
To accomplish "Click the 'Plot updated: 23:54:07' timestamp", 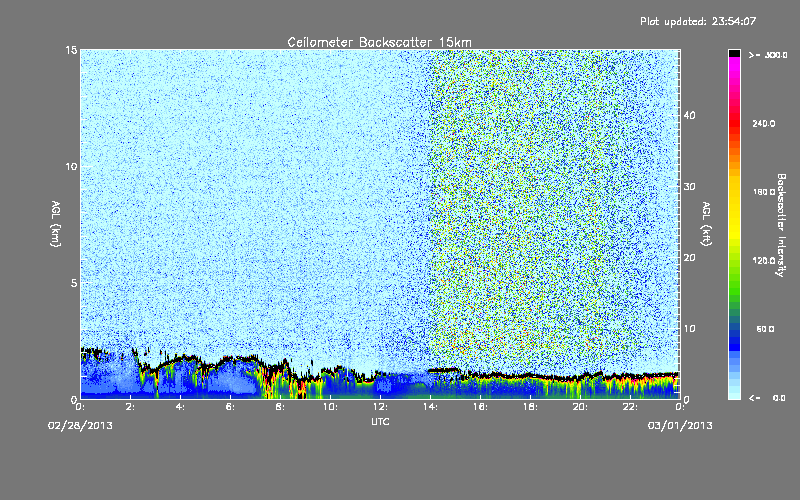I will tap(698, 21).
